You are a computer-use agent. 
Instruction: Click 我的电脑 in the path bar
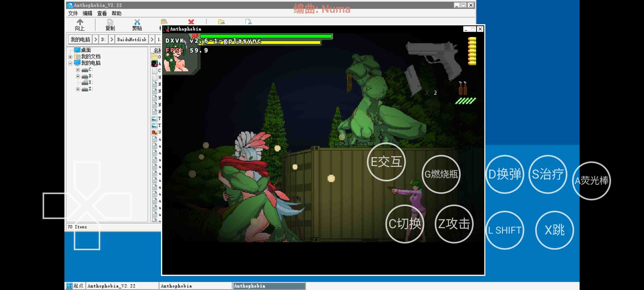81,39
